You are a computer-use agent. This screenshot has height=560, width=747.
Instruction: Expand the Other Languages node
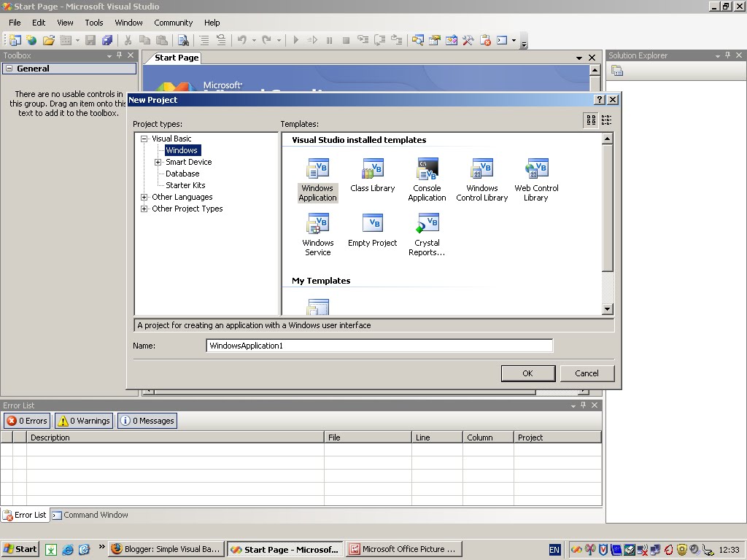click(144, 197)
